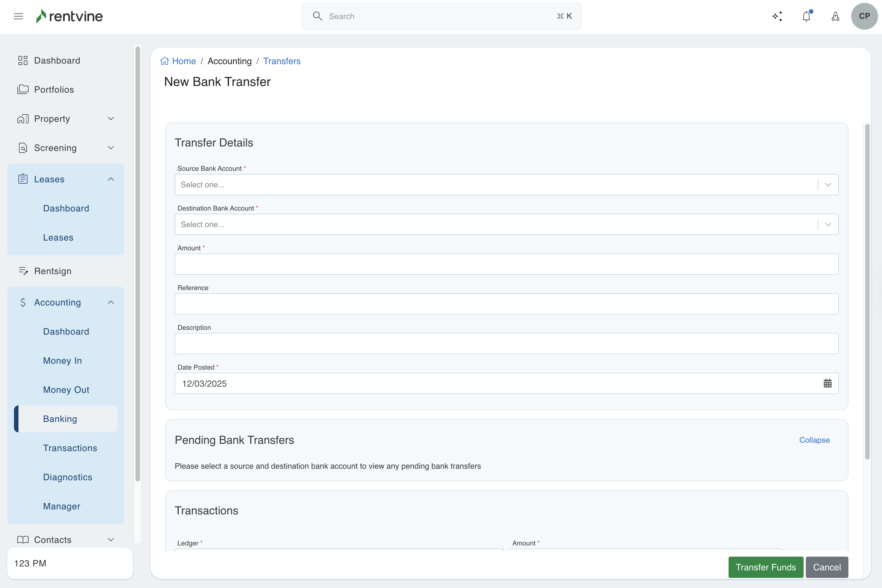Open the Date Posted calendar icon
The height and width of the screenshot is (588, 882).
(x=827, y=383)
